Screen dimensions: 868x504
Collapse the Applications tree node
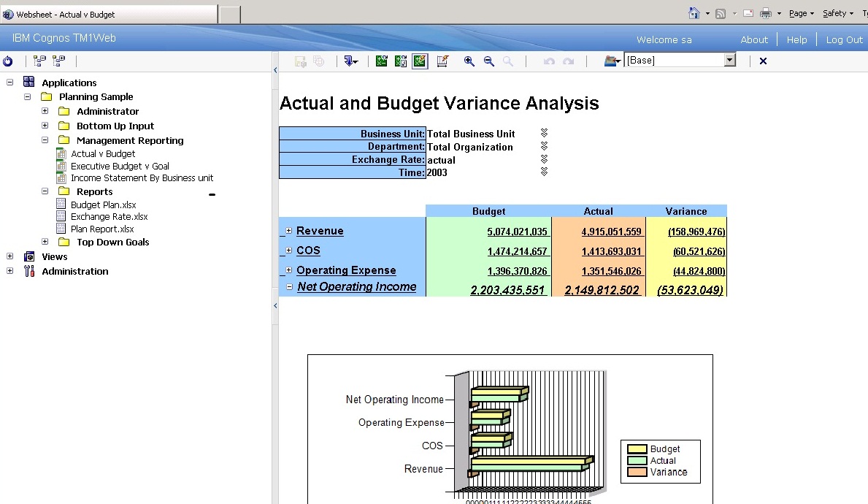(x=9, y=82)
